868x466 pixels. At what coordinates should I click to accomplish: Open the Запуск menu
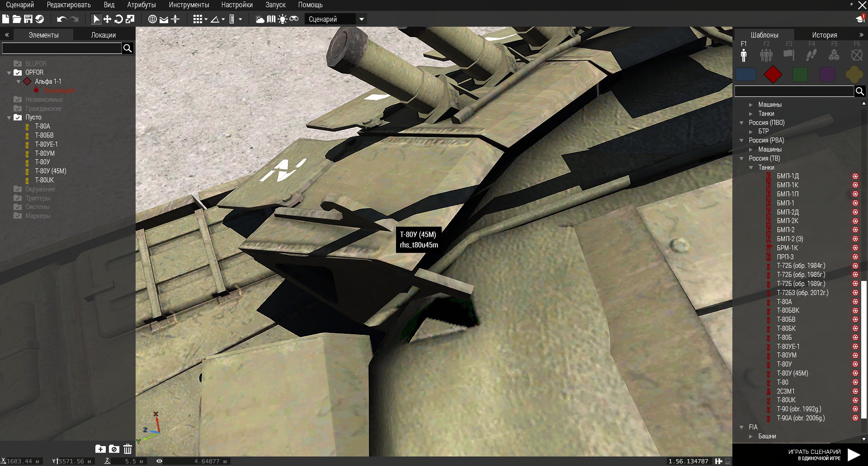coord(275,5)
